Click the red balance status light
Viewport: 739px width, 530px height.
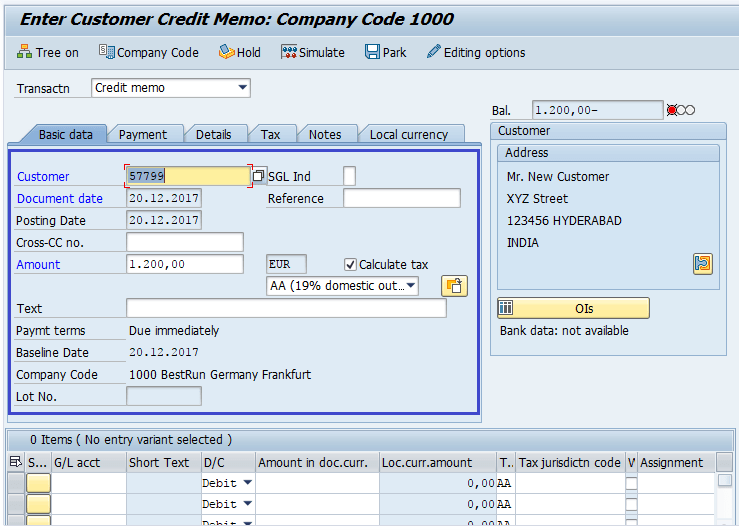672,110
